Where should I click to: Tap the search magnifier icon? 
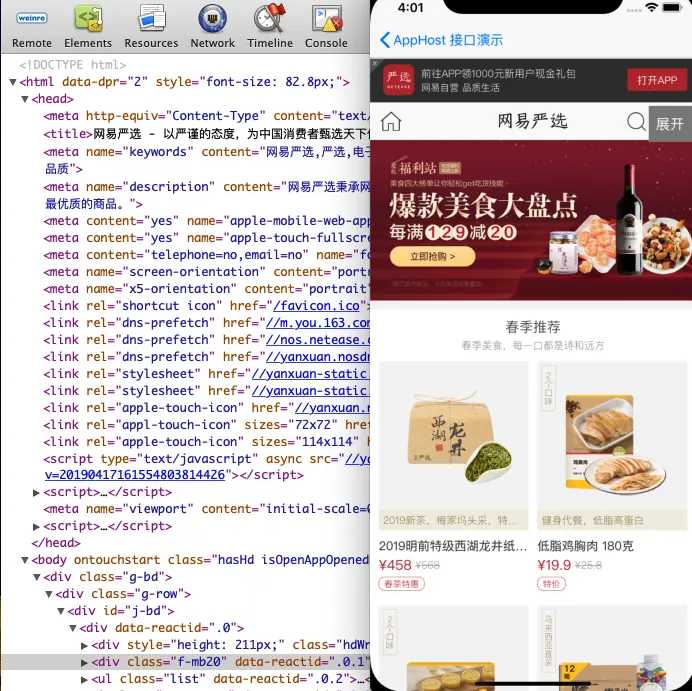tap(636, 121)
